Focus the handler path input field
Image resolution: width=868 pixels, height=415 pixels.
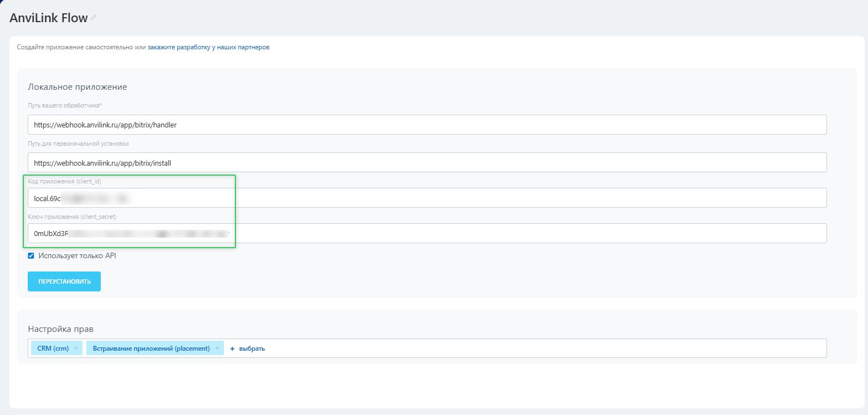[x=427, y=125]
